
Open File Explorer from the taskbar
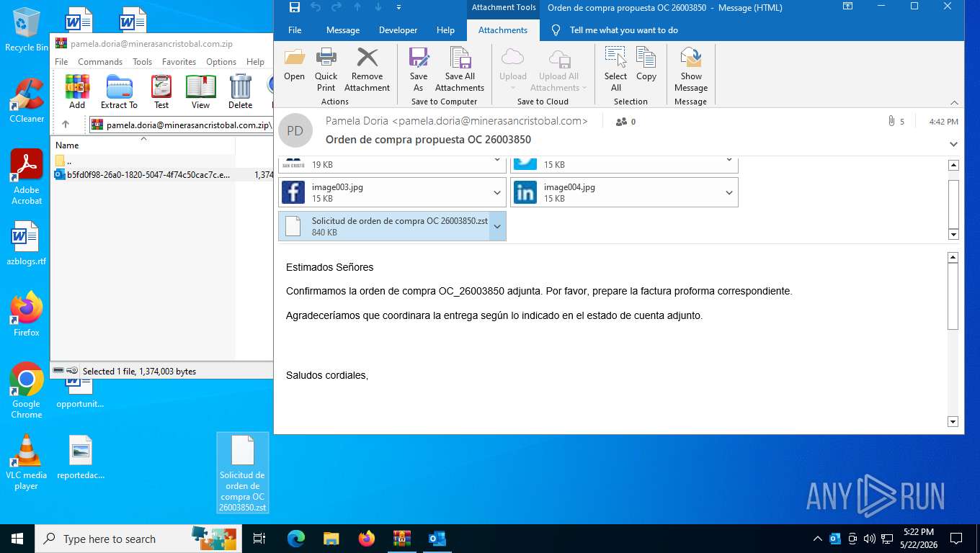pyautogui.click(x=331, y=539)
